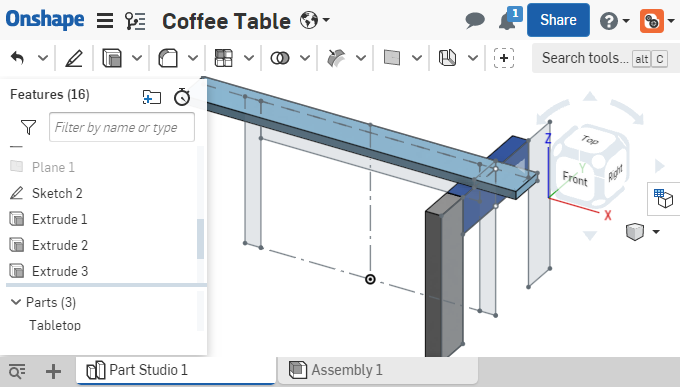680x387 pixels.
Task: Expand the user account dropdown arrow
Action: [x=670, y=20]
